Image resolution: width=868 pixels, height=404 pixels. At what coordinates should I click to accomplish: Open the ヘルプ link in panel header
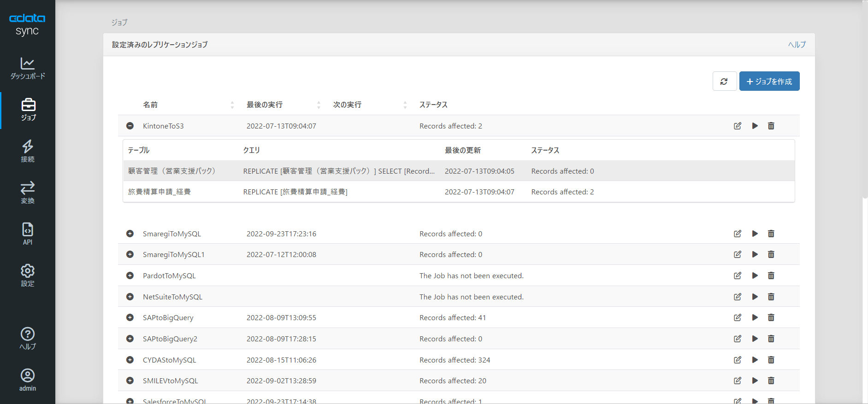pos(797,45)
